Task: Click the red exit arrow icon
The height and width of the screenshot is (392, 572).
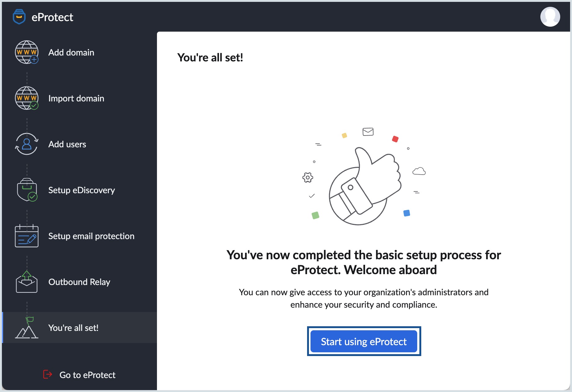Action: [x=47, y=375]
